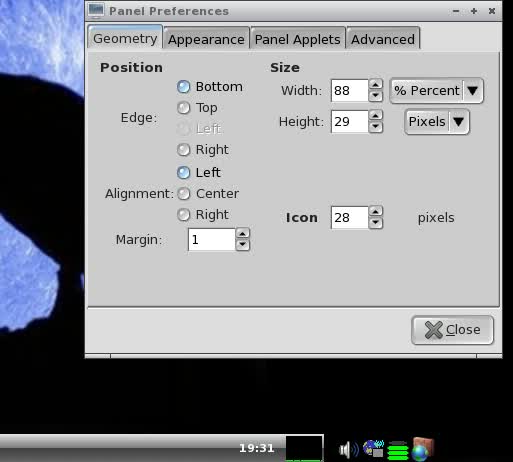513x462 pixels.
Task: Switch to the Appearance tab
Action: coord(206,39)
